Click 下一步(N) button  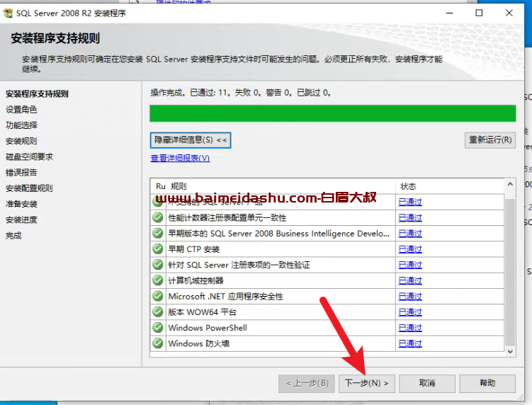click(x=367, y=383)
